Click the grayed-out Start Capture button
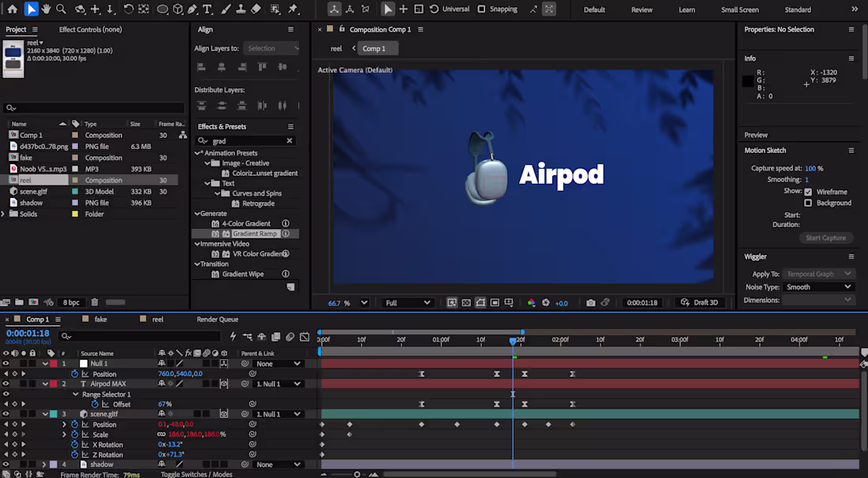Image resolution: width=868 pixels, height=478 pixels. pos(825,237)
